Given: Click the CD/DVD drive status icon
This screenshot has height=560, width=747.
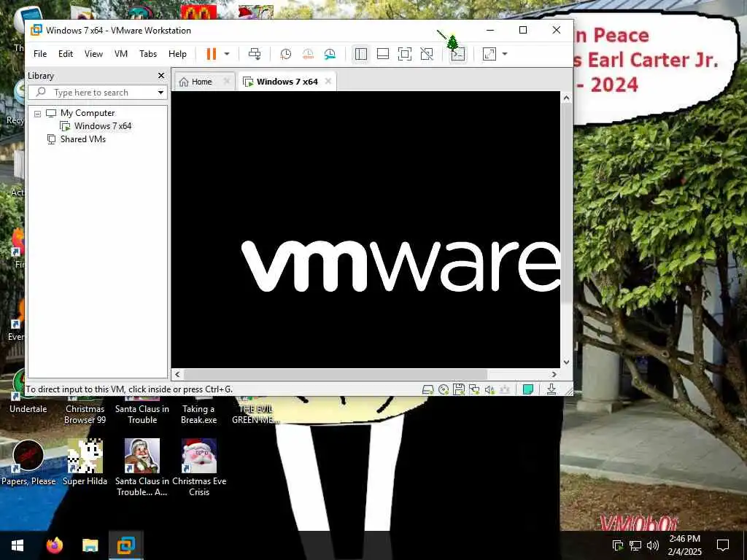Looking at the screenshot, I should 444,389.
